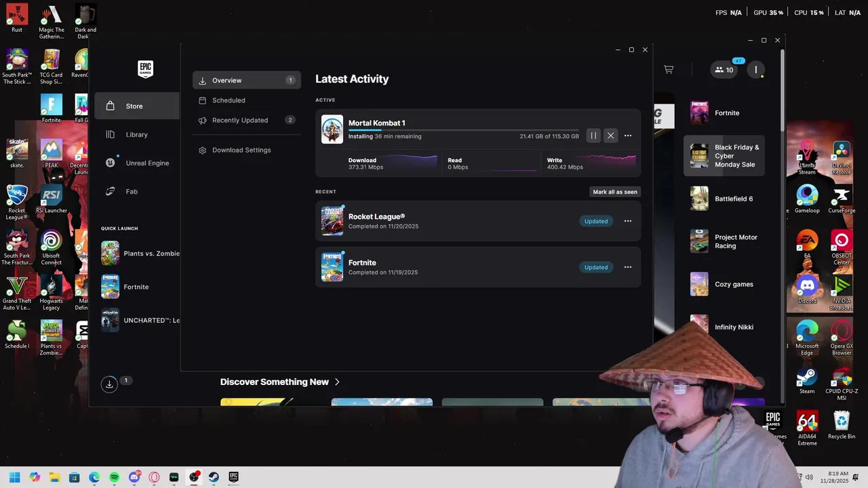Open Cozy games collection
The image size is (868, 488).
click(724, 284)
